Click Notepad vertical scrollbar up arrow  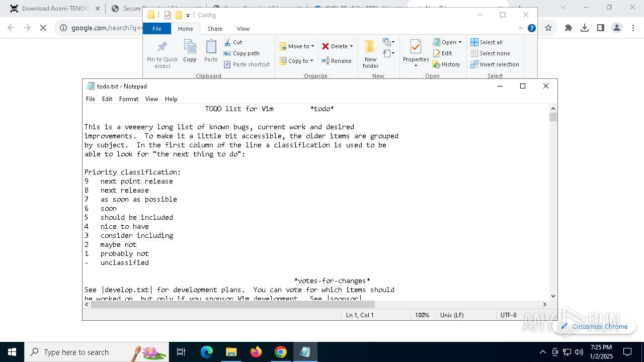pos(553,109)
